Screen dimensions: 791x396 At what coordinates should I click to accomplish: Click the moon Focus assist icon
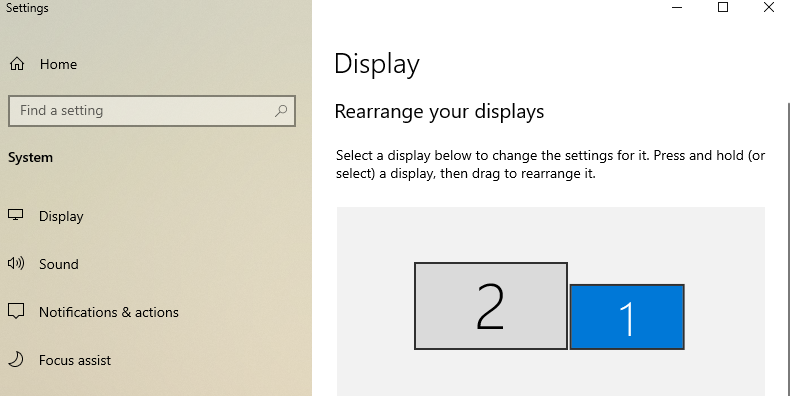(x=16, y=359)
